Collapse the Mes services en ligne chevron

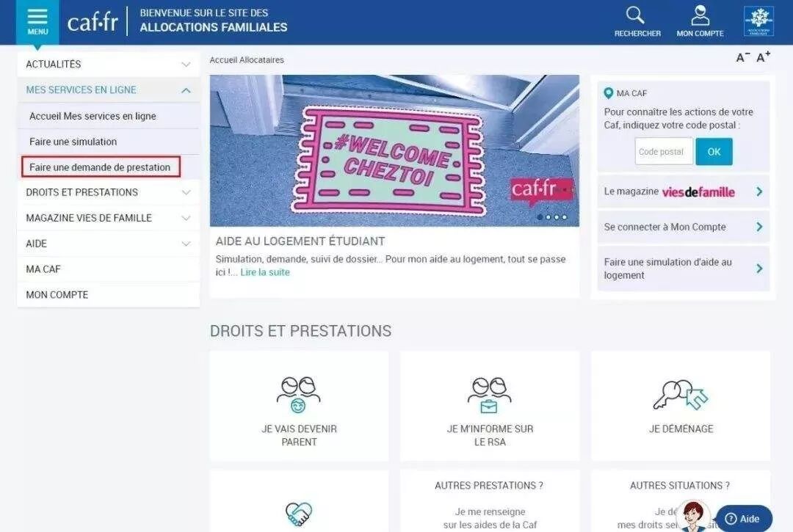pyautogui.click(x=186, y=90)
